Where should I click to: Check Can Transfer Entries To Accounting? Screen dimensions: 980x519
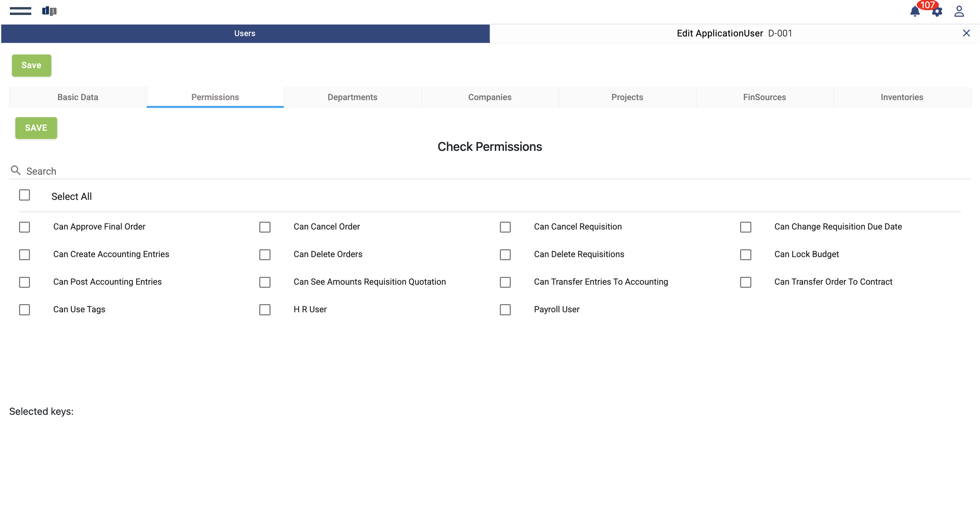[505, 283]
